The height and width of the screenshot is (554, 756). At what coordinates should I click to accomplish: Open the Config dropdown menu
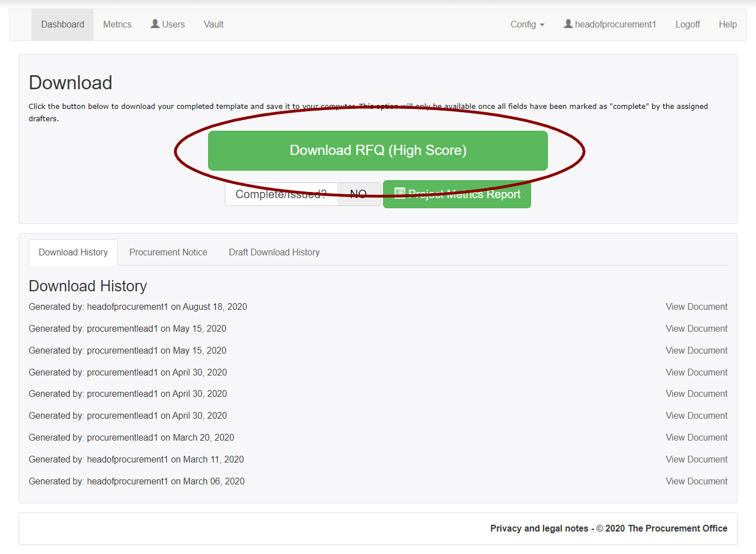(527, 24)
